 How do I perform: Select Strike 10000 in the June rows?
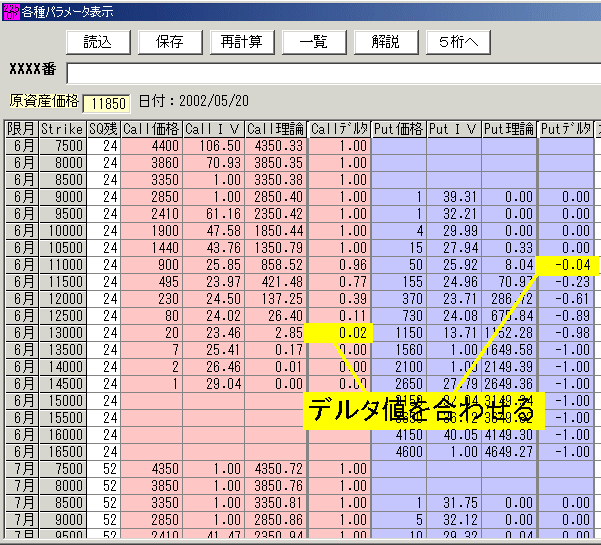click(x=62, y=231)
